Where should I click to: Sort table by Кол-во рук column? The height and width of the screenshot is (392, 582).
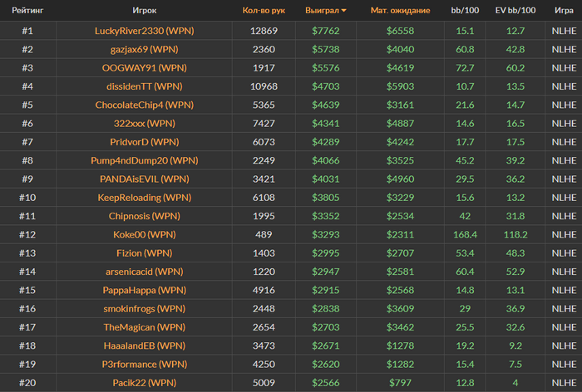click(264, 11)
